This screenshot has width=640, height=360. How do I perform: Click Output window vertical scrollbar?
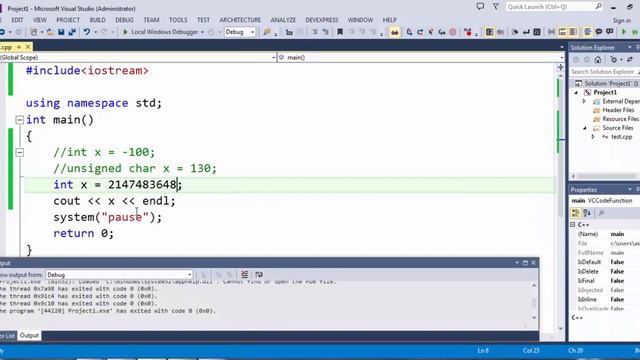534,302
